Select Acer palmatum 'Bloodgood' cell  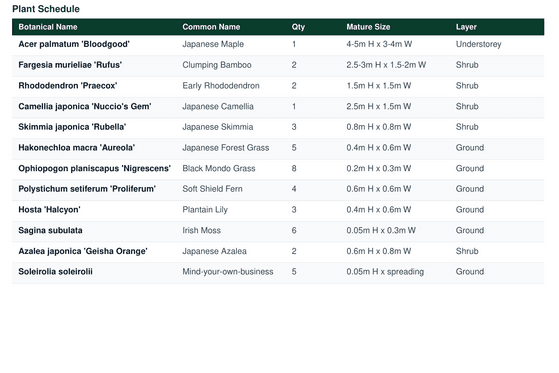coord(74,44)
